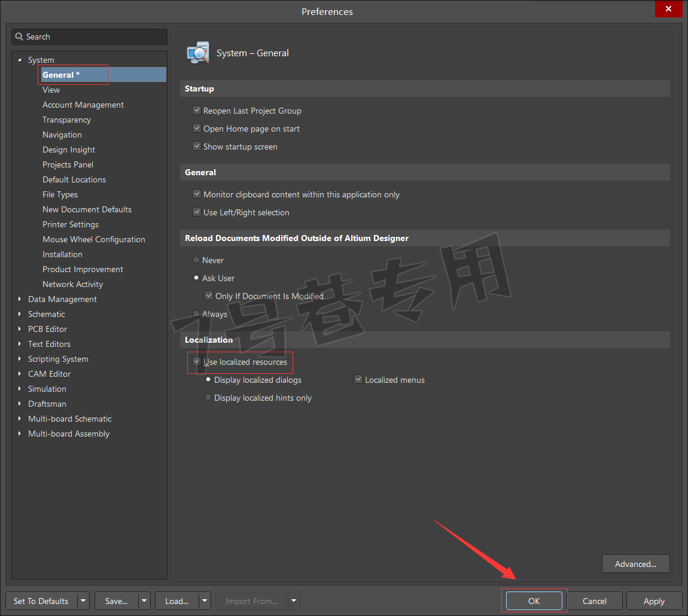The width and height of the screenshot is (688, 616).
Task: Toggle Localized menus checkbox
Action: point(358,380)
